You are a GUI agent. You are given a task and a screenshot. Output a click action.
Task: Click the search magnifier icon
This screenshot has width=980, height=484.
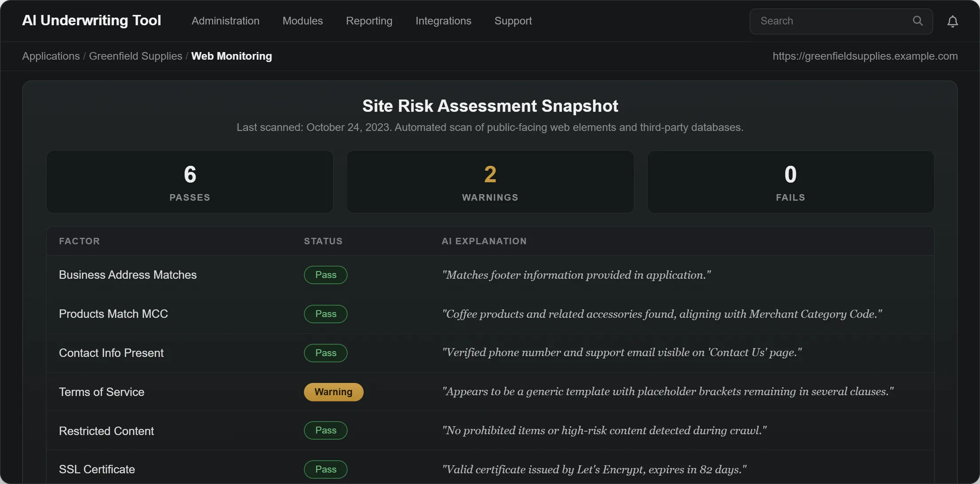point(917,21)
